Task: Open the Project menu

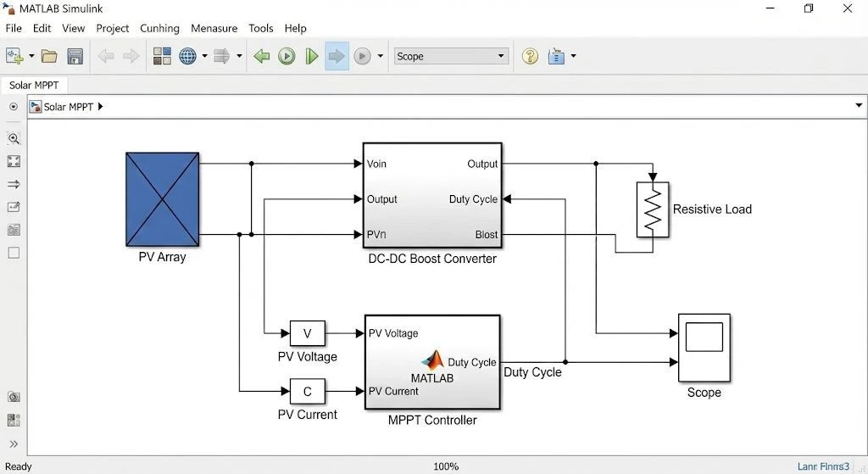Action: [x=113, y=28]
